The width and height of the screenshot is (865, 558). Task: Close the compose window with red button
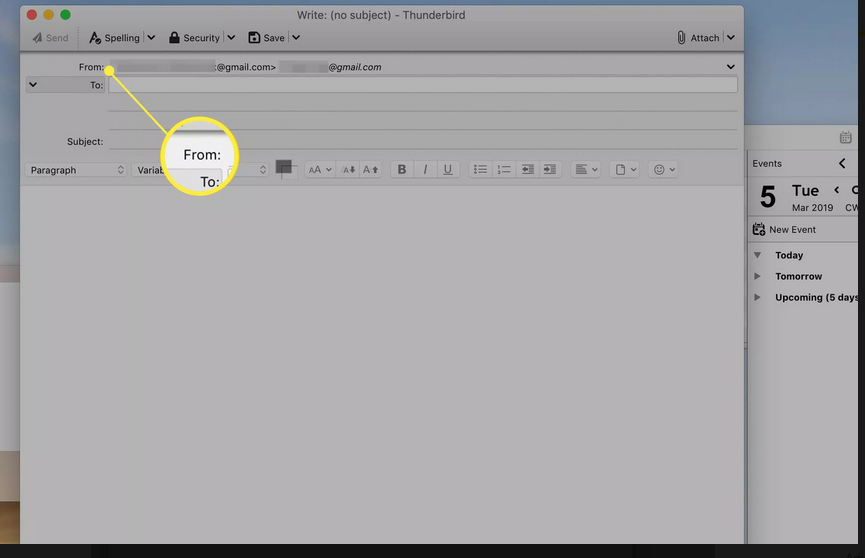(32, 15)
